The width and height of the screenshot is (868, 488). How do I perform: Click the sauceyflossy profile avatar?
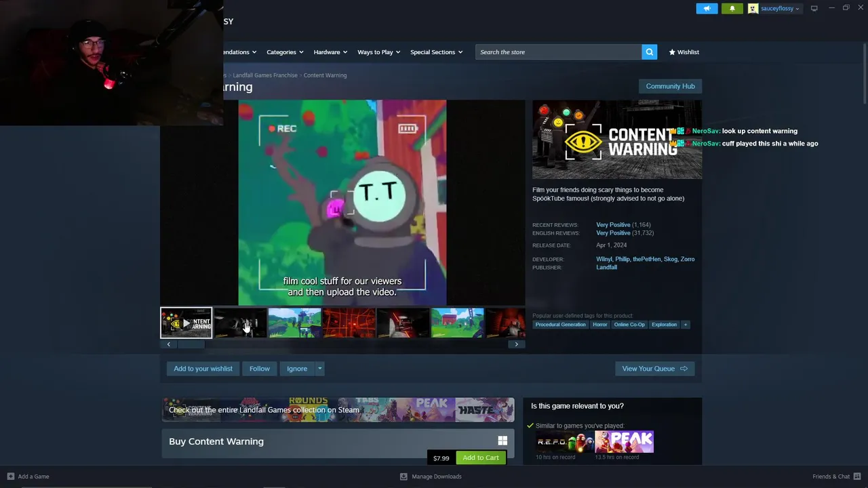coord(753,9)
